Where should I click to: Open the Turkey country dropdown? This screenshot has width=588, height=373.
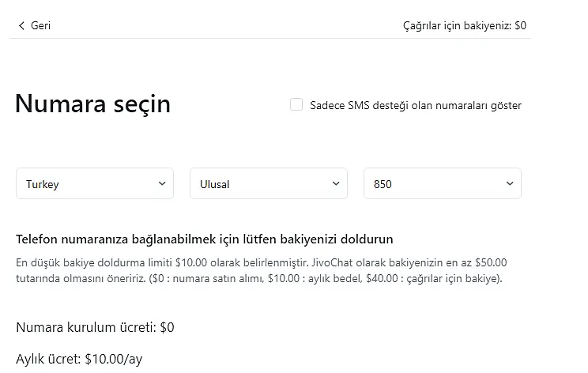(95, 183)
